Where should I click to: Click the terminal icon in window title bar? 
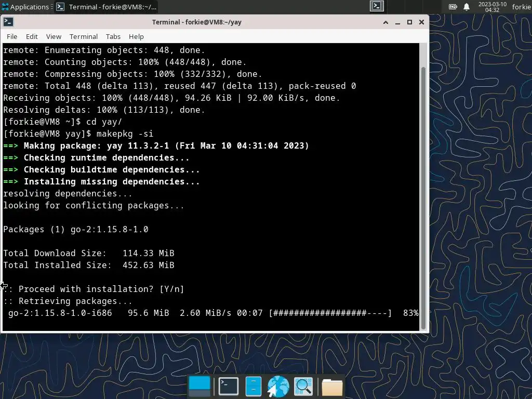[x=8, y=22]
